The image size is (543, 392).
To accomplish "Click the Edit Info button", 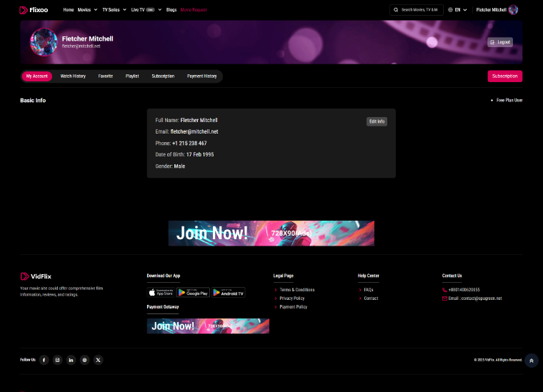I will pyautogui.click(x=377, y=121).
